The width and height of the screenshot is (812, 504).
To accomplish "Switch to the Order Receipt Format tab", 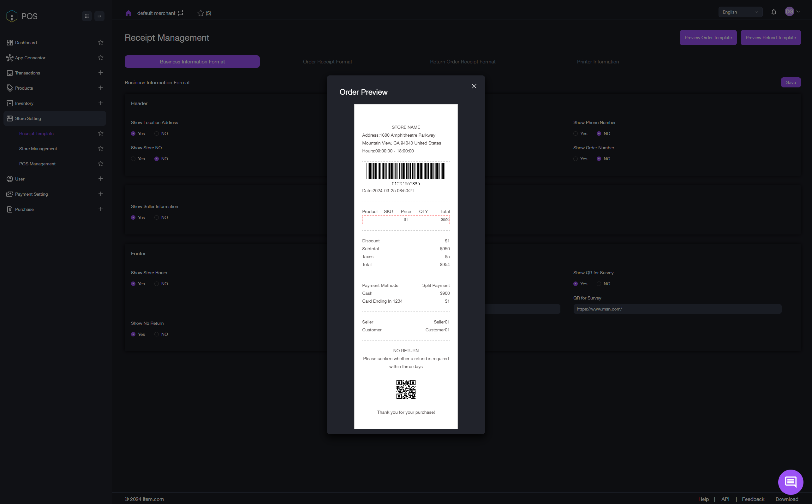I will [327, 61].
